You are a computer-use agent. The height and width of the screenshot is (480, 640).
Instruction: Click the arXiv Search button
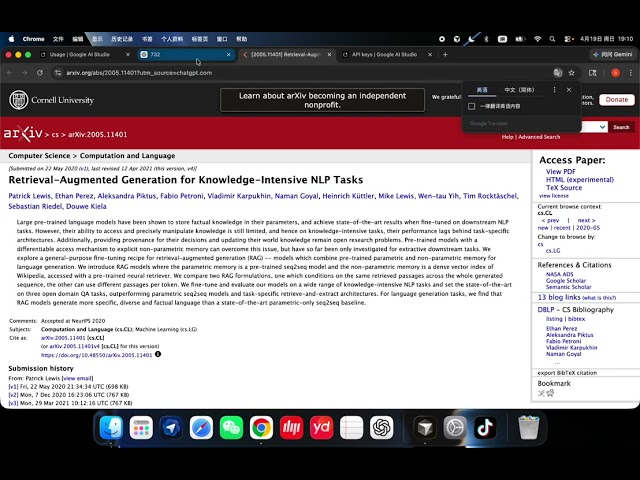[621, 127]
